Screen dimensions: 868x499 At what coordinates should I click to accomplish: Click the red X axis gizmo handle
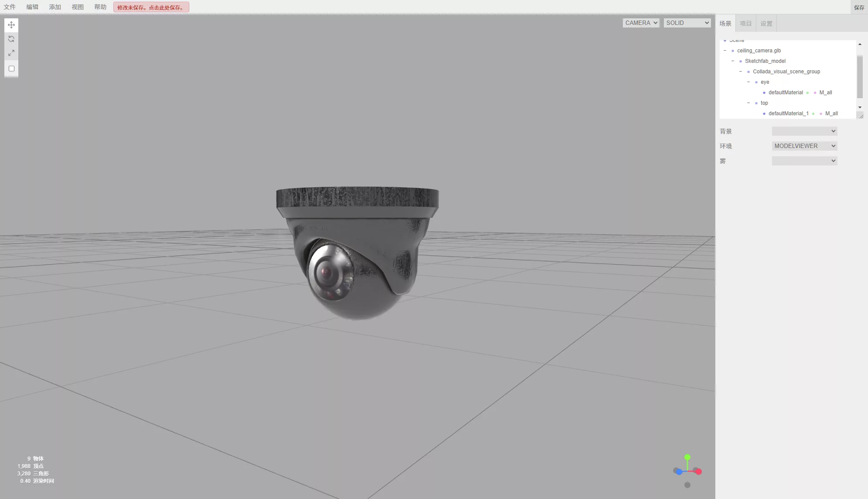tap(699, 471)
